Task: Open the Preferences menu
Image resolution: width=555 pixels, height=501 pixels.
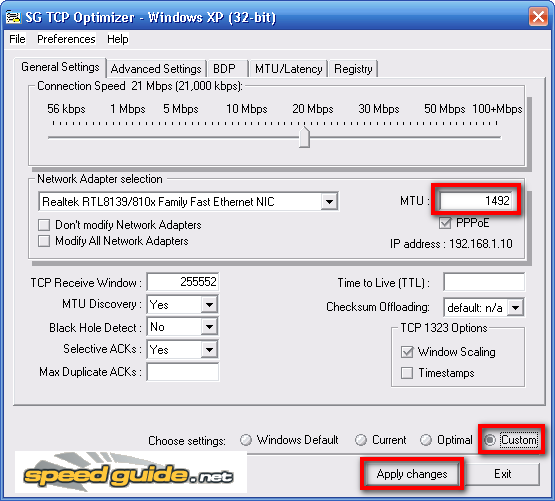Action: (x=66, y=39)
